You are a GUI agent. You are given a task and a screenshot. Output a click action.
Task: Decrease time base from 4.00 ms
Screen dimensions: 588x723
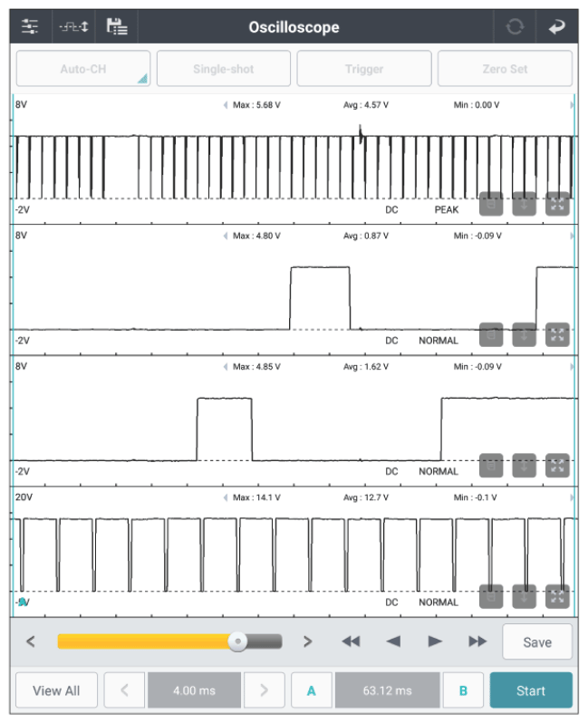124,690
